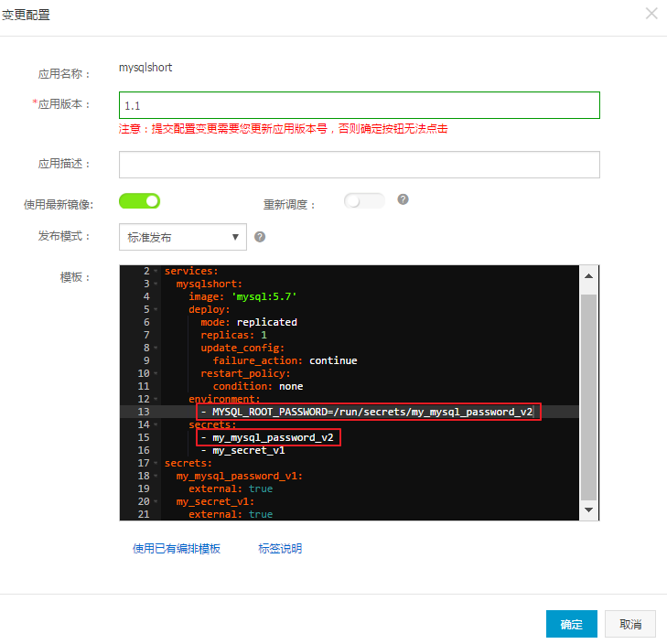Image resolution: width=667 pixels, height=644 pixels.
Task: Click line number 13 in the gutter
Action: pyautogui.click(x=144, y=412)
